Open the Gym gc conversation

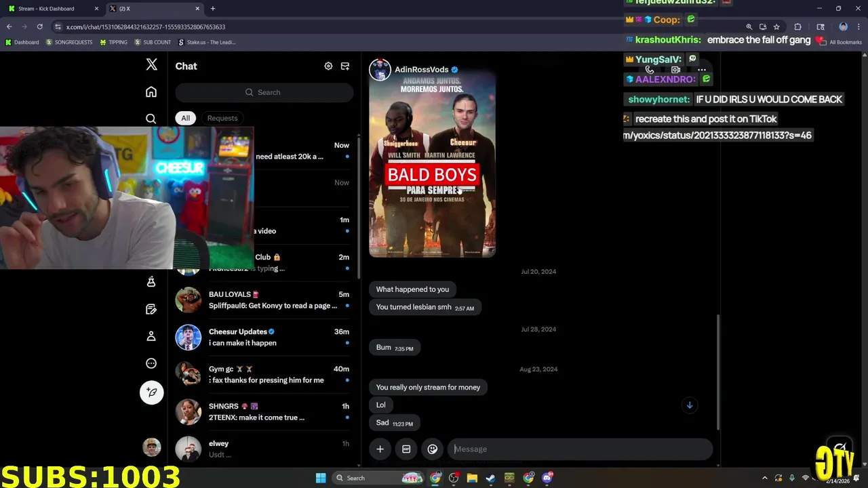click(x=263, y=374)
